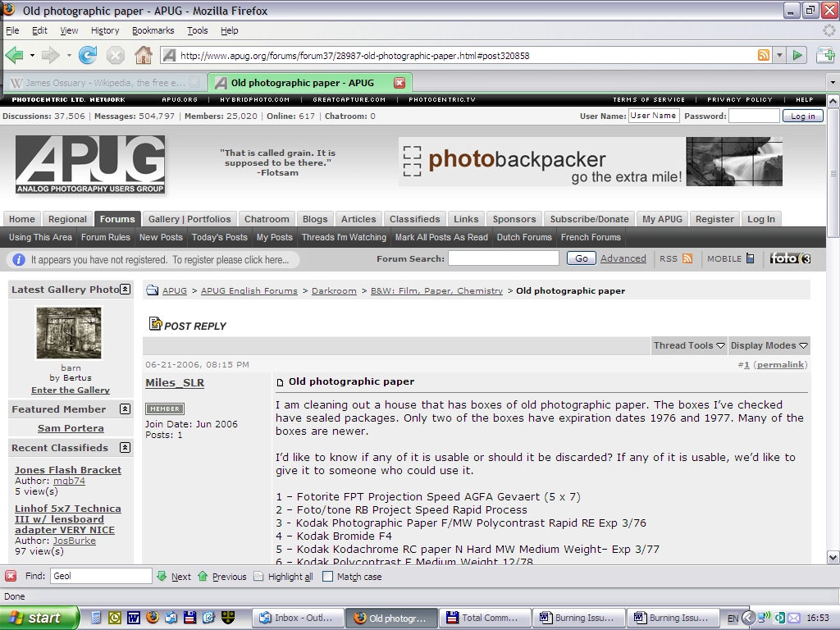Click the barn gallery thumbnail
The width and height of the screenshot is (840, 630).
click(x=69, y=333)
